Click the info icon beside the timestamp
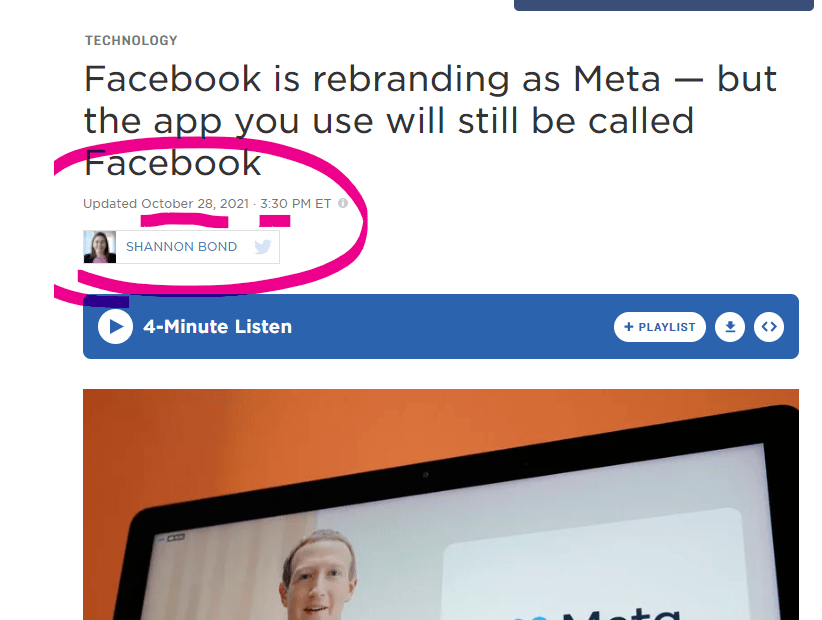822x620 pixels. [343, 203]
